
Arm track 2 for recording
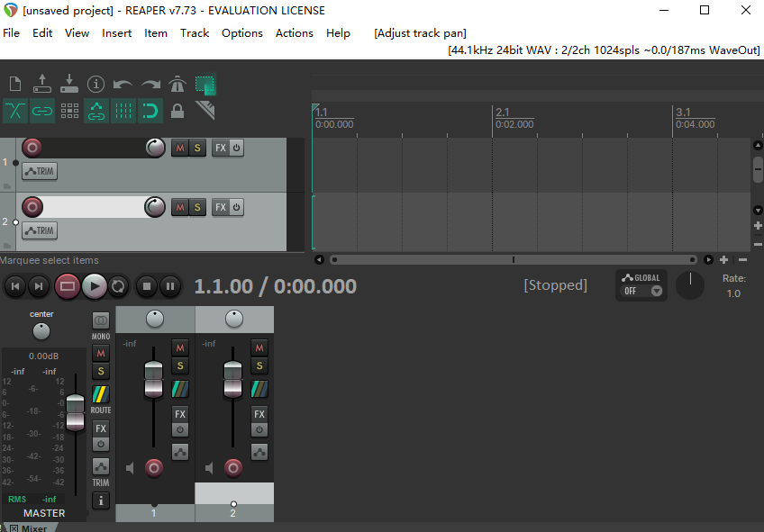(32, 207)
